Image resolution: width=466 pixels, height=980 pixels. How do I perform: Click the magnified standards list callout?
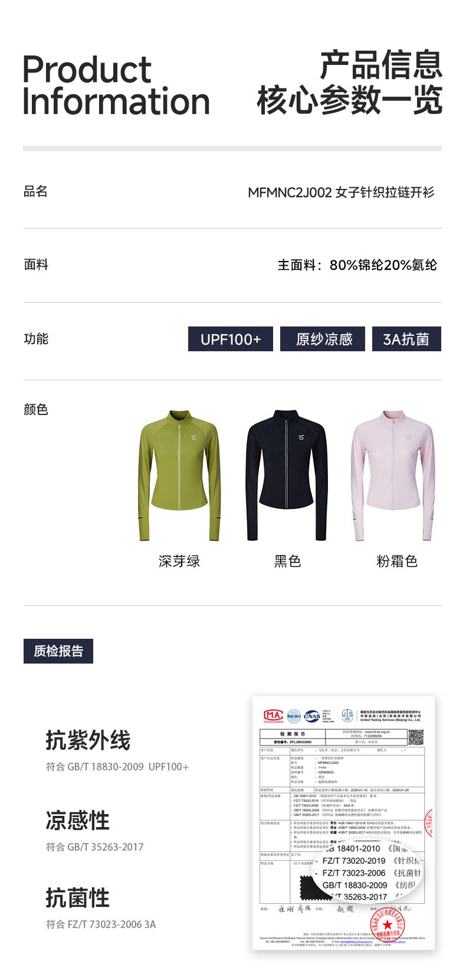(368, 872)
